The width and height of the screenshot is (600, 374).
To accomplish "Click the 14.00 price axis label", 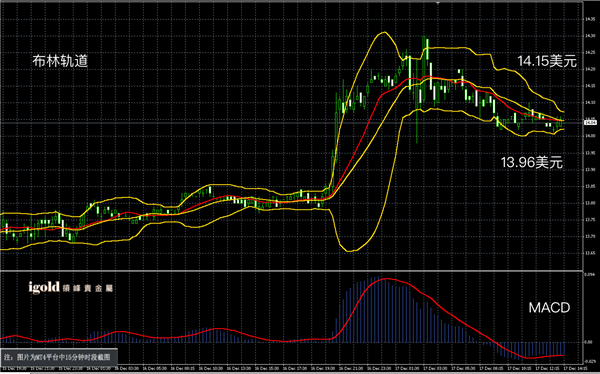I will click(x=590, y=136).
